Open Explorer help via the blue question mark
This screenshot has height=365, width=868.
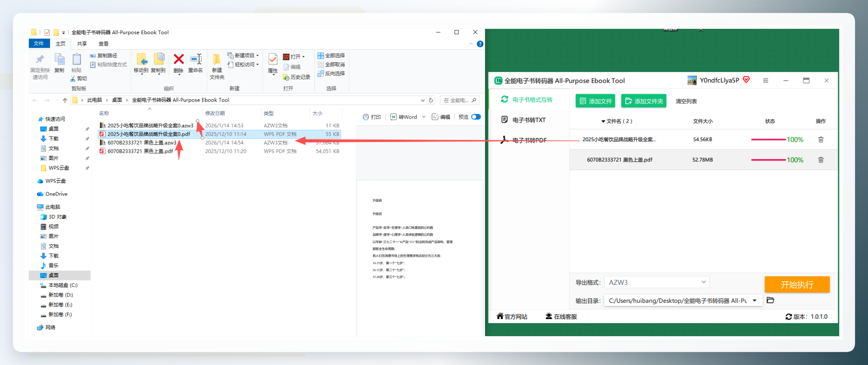coord(480,44)
